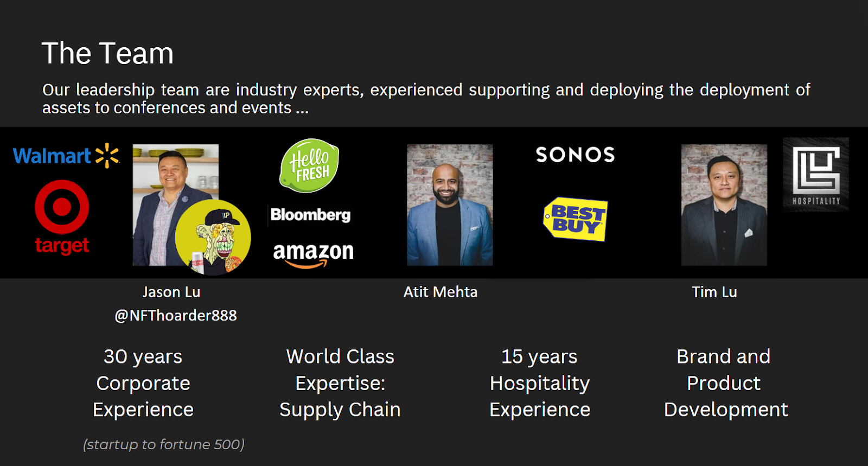868x466 pixels.
Task: Click Atit Mehta's portrait photo
Action: (x=450, y=205)
